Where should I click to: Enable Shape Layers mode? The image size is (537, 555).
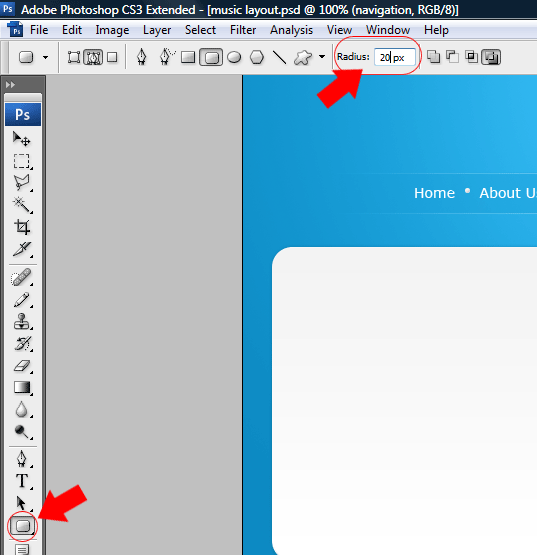pyautogui.click(x=74, y=57)
